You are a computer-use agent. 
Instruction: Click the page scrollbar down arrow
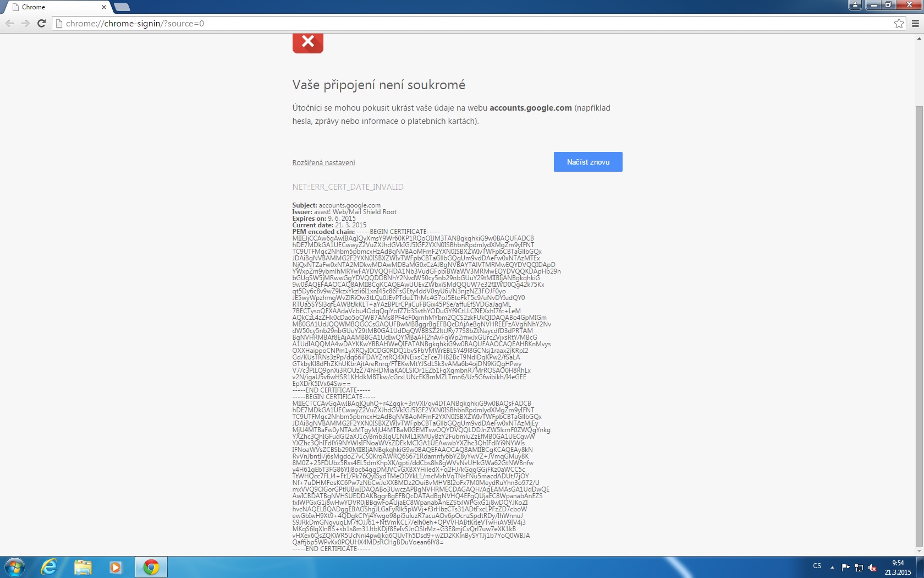[919, 551]
